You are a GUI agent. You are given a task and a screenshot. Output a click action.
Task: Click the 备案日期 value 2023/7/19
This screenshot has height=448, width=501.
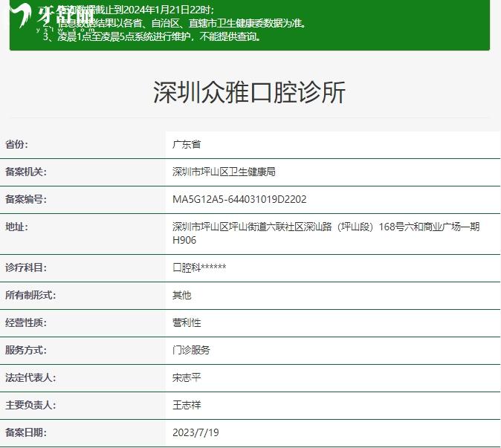click(195, 432)
